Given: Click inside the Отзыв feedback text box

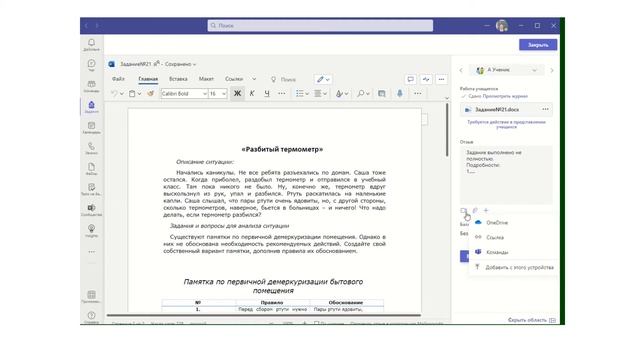Looking at the screenshot, I should point(506,175).
